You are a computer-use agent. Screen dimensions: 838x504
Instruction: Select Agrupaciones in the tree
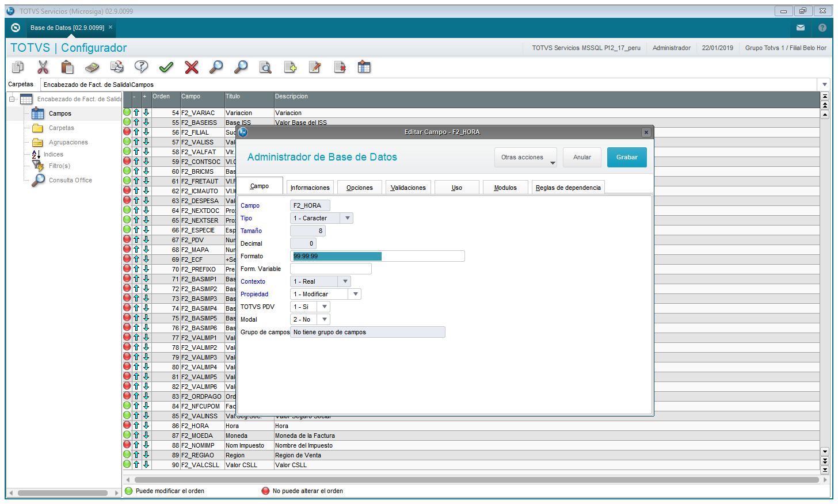pos(68,142)
